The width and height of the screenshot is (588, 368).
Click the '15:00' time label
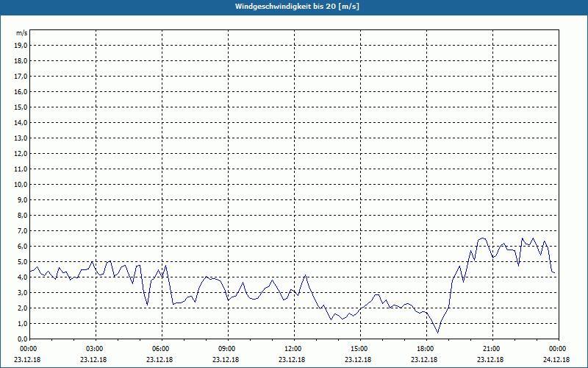coord(359,349)
